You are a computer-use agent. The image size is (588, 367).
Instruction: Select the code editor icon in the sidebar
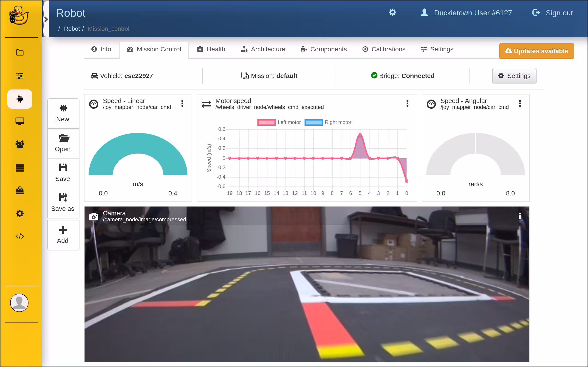(20, 236)
